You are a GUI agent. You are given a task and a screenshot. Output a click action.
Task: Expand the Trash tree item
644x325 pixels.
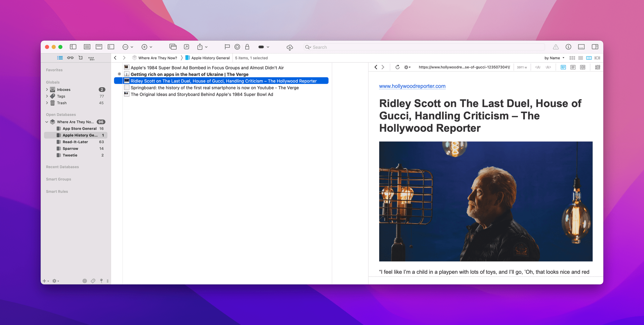click(x=47, y=103)
